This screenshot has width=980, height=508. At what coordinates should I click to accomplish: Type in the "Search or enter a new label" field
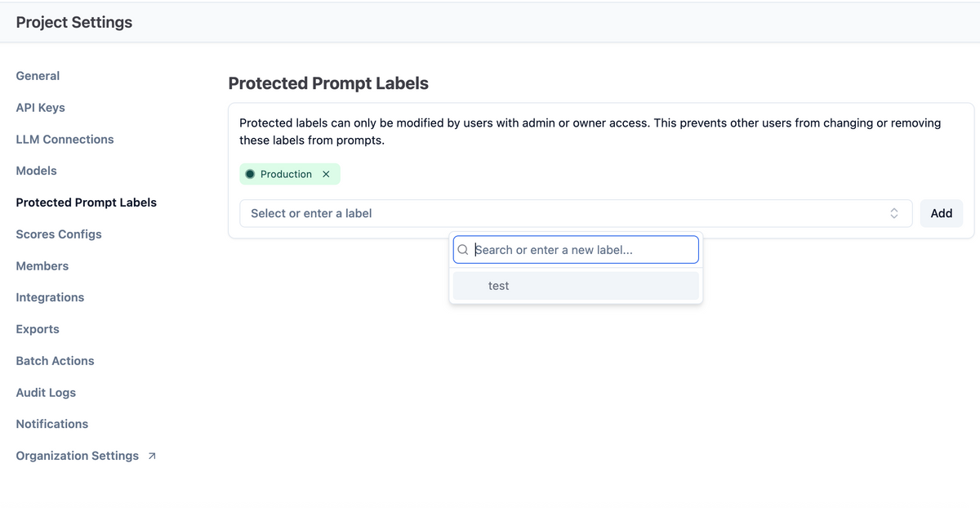[x=584, y=250]
